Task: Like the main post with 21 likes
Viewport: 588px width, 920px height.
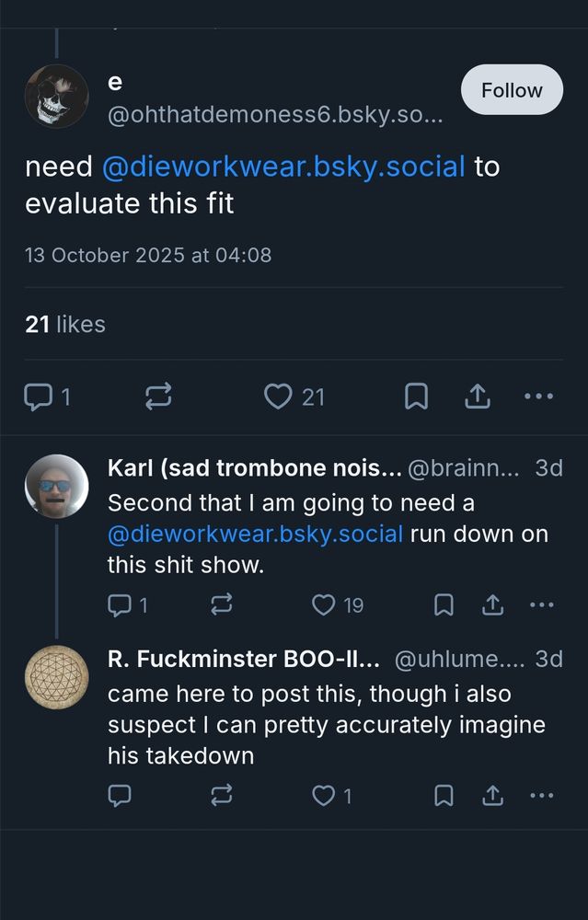Action: 278,397
